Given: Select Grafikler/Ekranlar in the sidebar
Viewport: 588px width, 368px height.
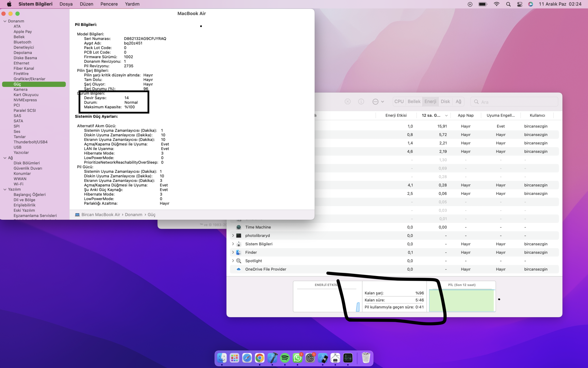Looking at the screenshot, I should click(29, 79).
